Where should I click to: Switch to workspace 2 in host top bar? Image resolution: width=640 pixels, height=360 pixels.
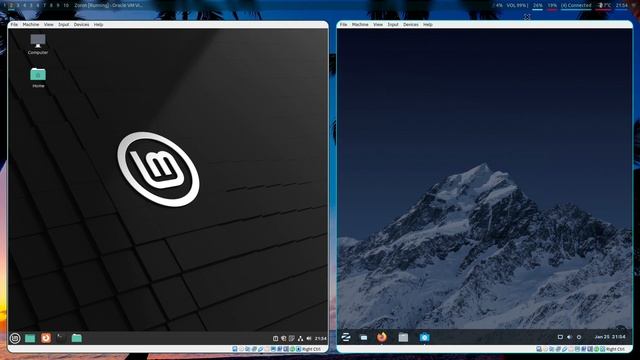tap(11, 5)
